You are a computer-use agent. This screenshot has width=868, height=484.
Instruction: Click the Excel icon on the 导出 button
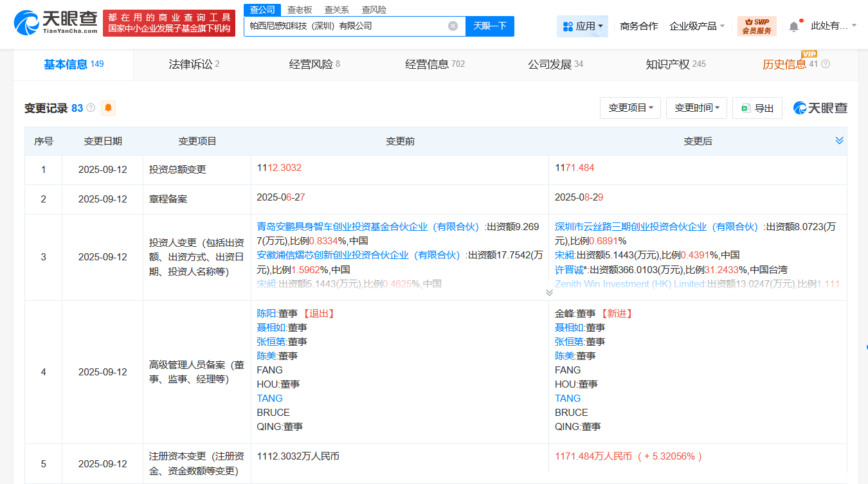[x=747, y=108]
